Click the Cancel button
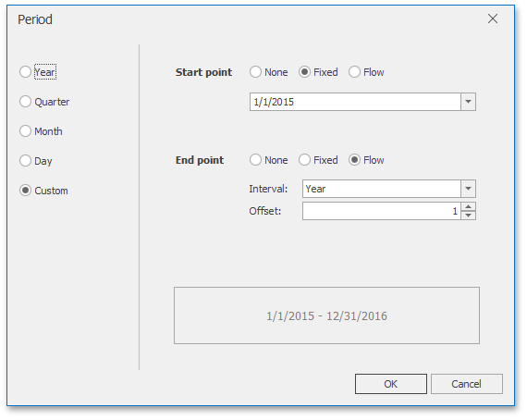The image size is (527, 420). click(467, 384)
